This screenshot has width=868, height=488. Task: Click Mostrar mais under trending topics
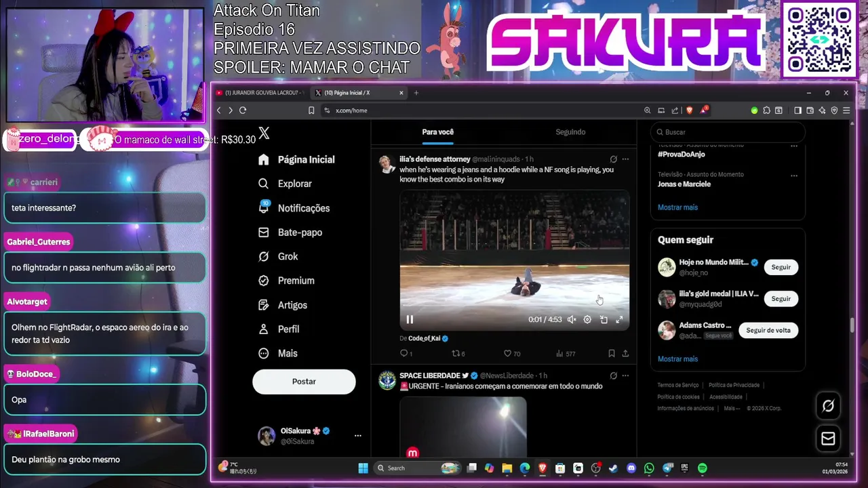pos(677,207)
